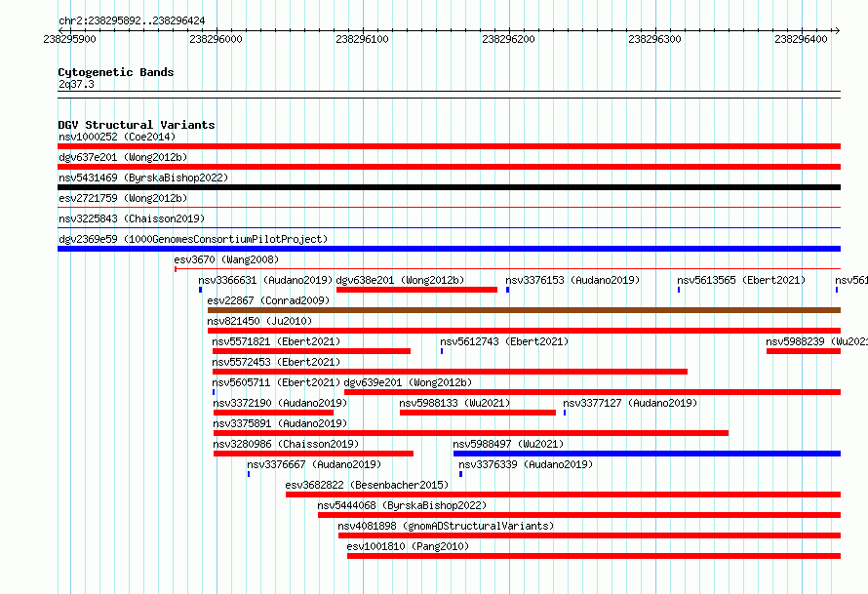Click the brown esv22867 (Conrad2009) bar
This screenshot has height=594, width=868.
coord(525,310)
